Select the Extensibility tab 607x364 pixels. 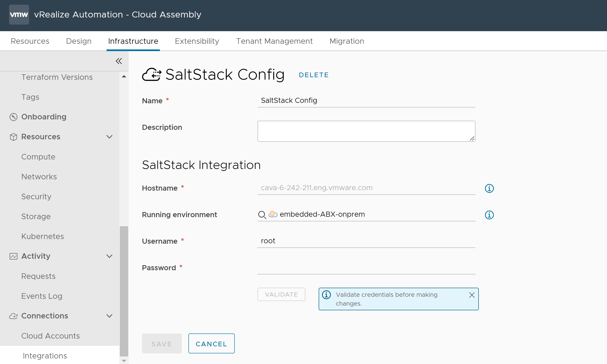[x=197, y=41]
